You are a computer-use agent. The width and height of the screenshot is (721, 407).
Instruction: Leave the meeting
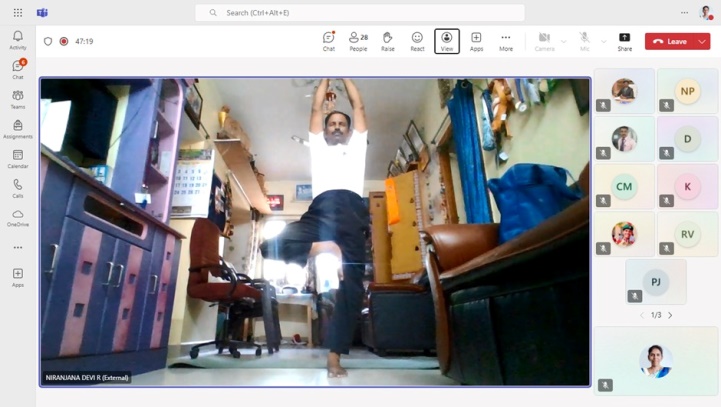click(x=670, y=41)
